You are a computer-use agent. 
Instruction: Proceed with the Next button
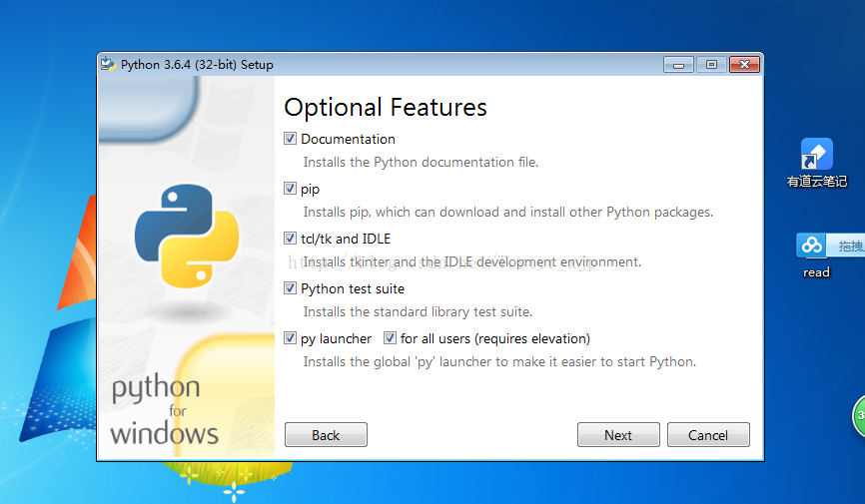[618, 435]
